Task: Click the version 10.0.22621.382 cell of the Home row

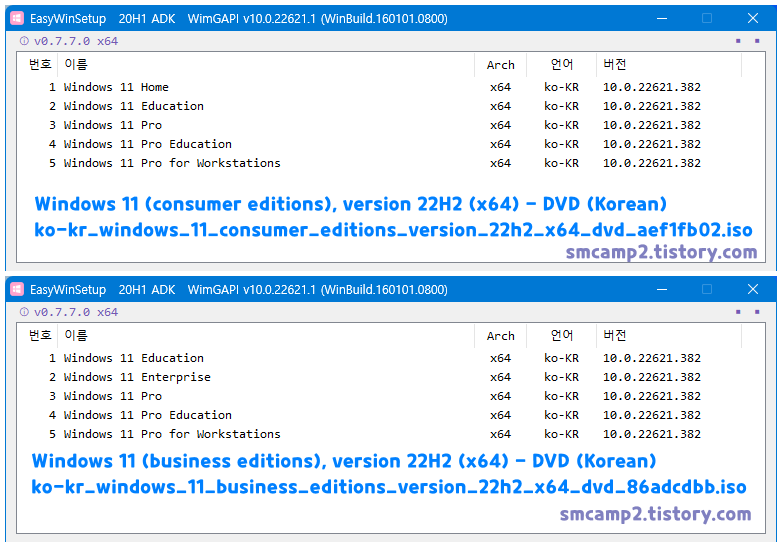Action: (x=652, y=87)
